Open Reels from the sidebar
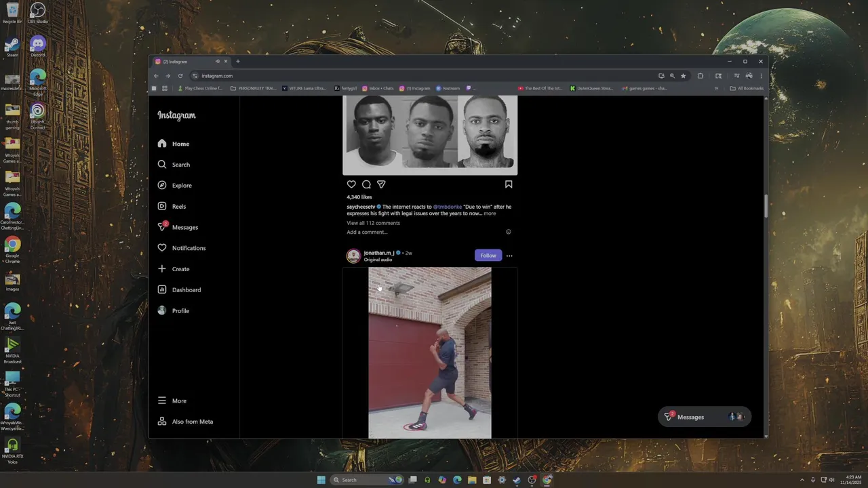This screenshot has height=488, width=868. tap(172, 206)
